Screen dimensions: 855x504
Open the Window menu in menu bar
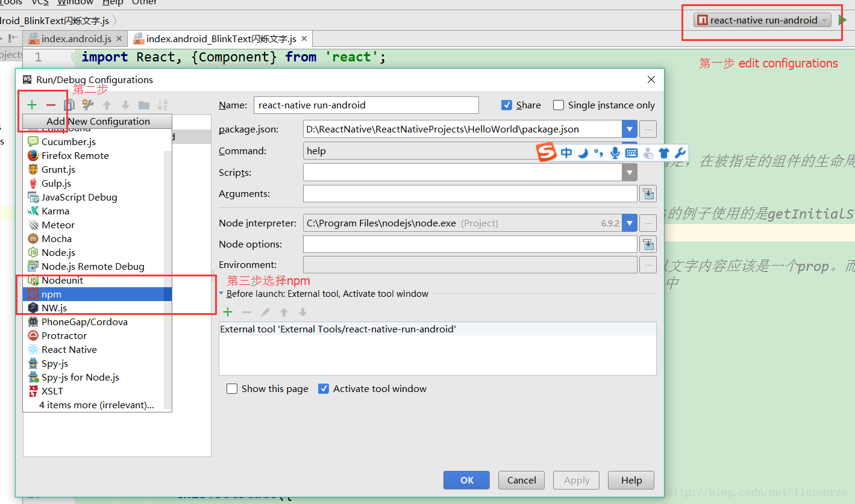pos(75,2)
